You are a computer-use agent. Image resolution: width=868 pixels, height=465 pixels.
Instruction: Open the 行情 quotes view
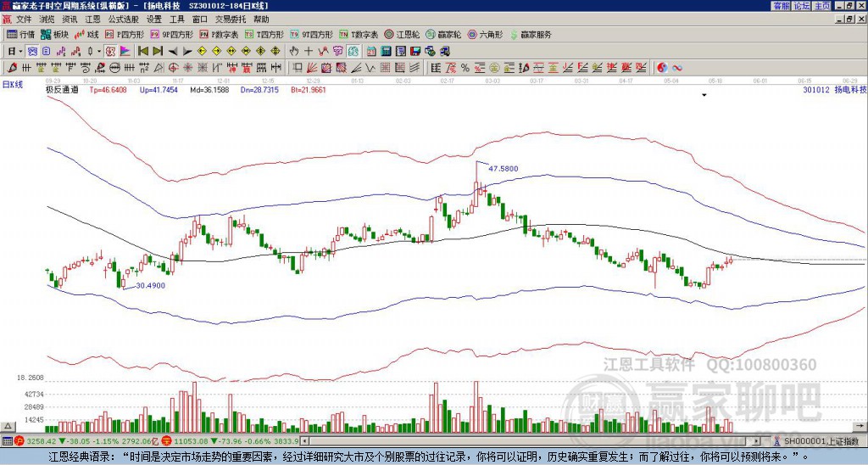[20, 34]
